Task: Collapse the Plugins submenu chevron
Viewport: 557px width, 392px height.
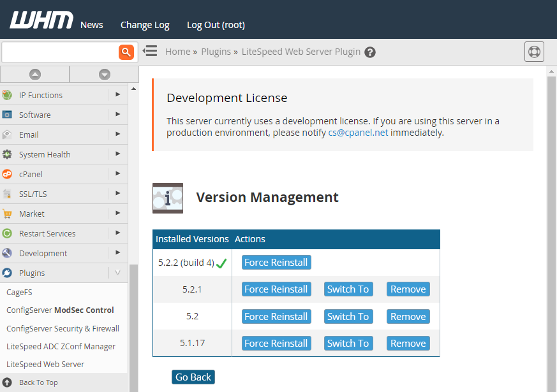Action: coord(118,272)
